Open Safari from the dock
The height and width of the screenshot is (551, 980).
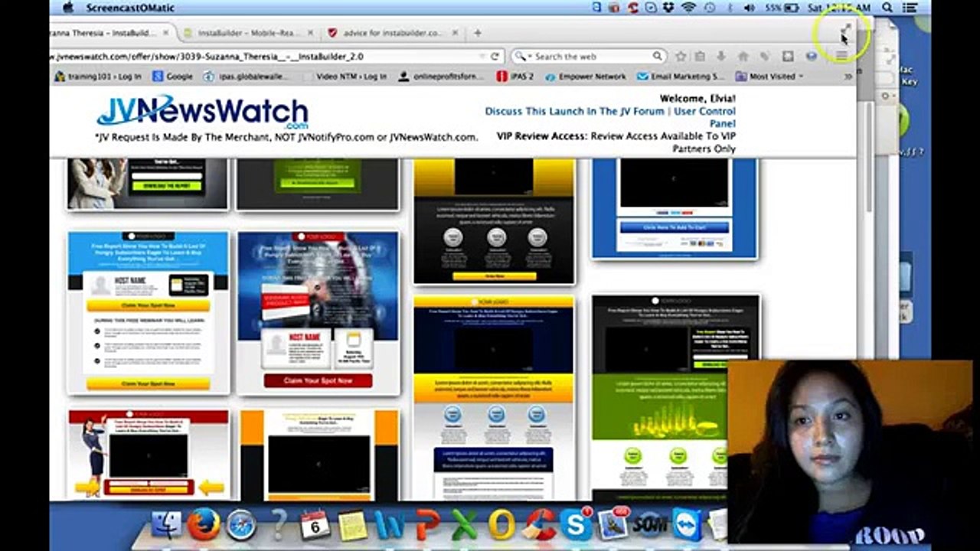click(x=240, y=526)
